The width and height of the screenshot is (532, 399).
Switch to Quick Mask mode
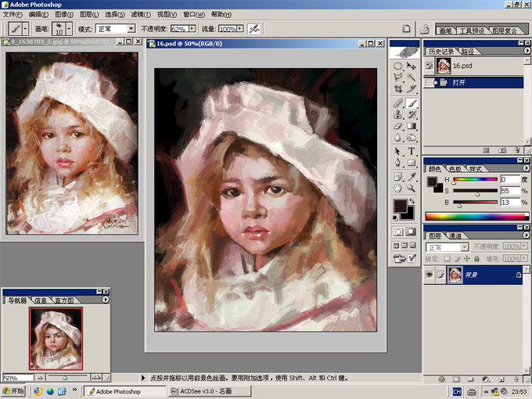pyautogui.click(x=411, y=232)
